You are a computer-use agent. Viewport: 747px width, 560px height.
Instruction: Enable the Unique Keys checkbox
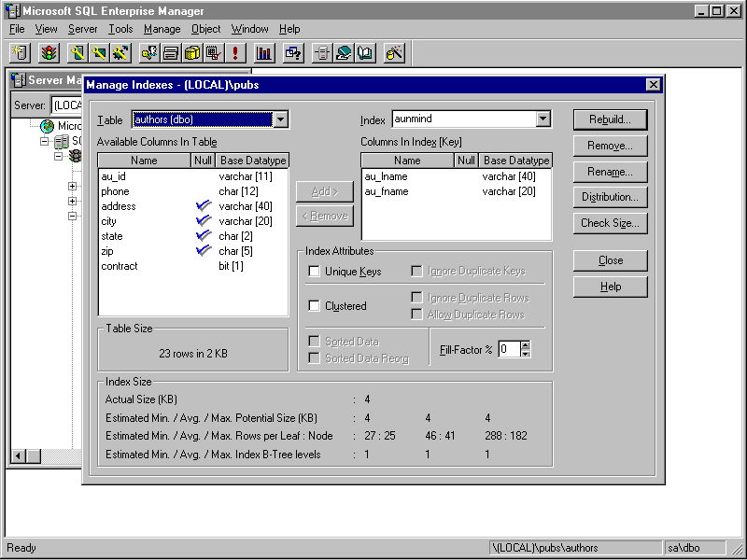[315, 272]
